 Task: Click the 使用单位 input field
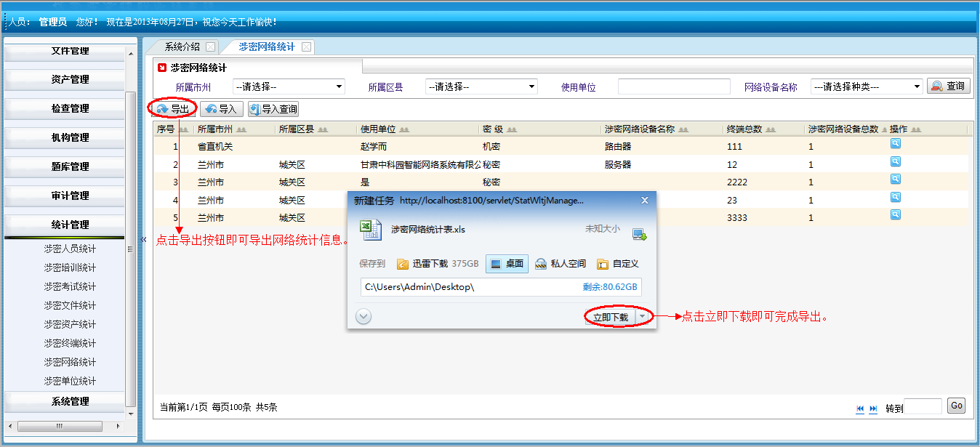pyautogui.click(x=674, y=86)
